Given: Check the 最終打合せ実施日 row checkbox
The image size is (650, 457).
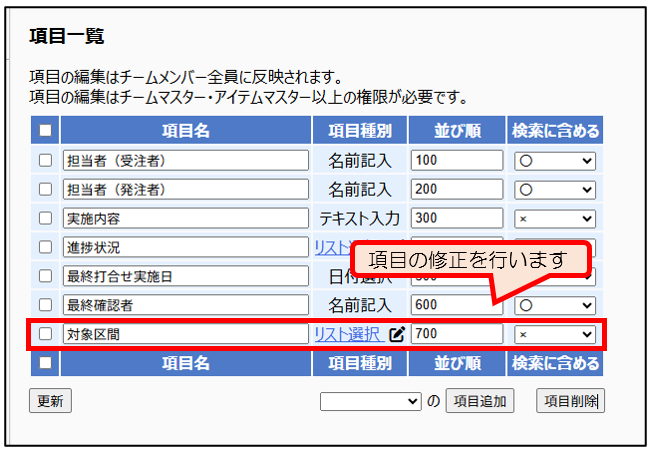Looking at the screenshot, I should pos(45,276).
